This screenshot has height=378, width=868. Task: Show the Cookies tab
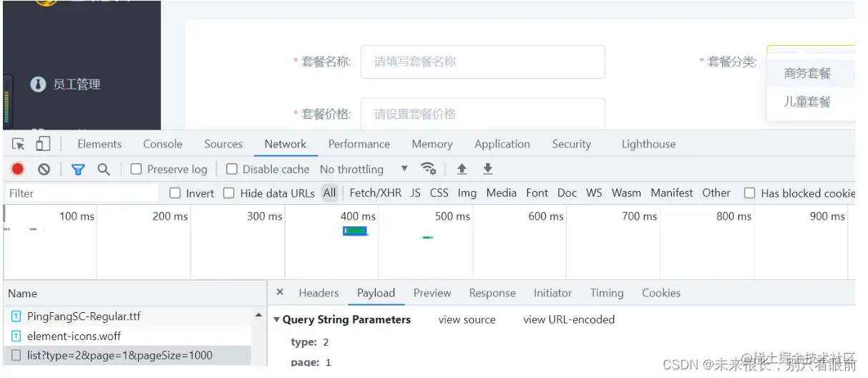point(661,293)
